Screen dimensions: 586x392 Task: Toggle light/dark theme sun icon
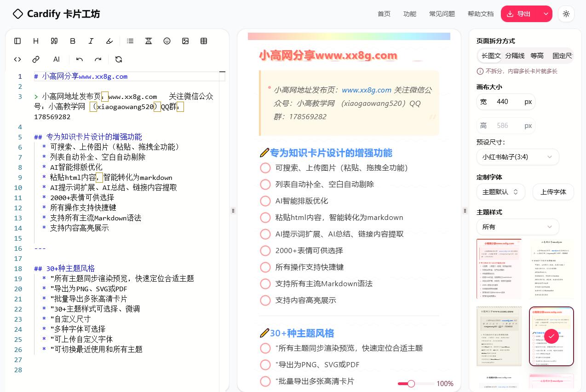coord(566,14)
